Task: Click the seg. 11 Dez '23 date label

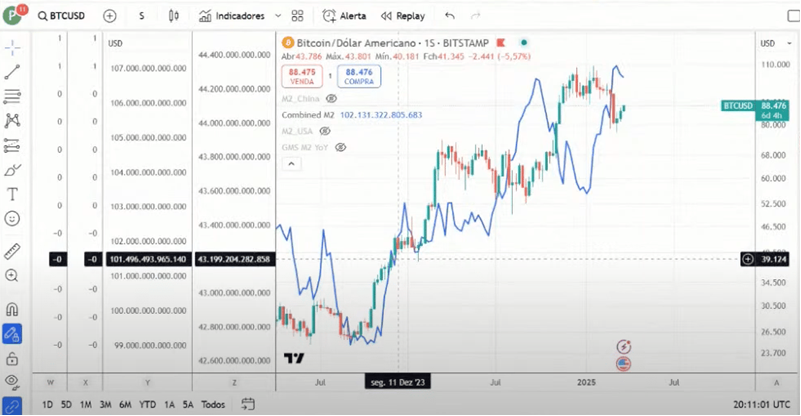Action: click(397, 382)
